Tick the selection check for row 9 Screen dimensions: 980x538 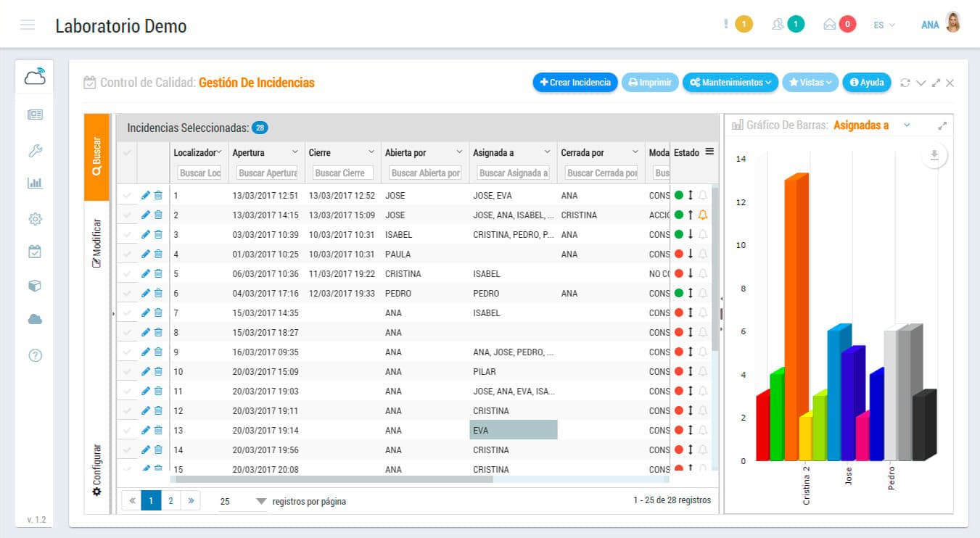pos(128,352)
